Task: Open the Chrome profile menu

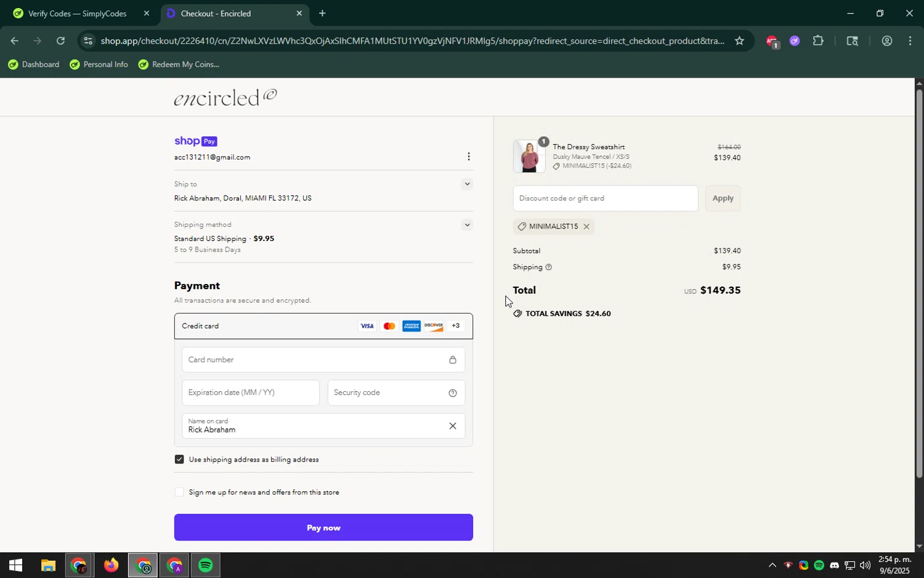Action: coord(887,41)
